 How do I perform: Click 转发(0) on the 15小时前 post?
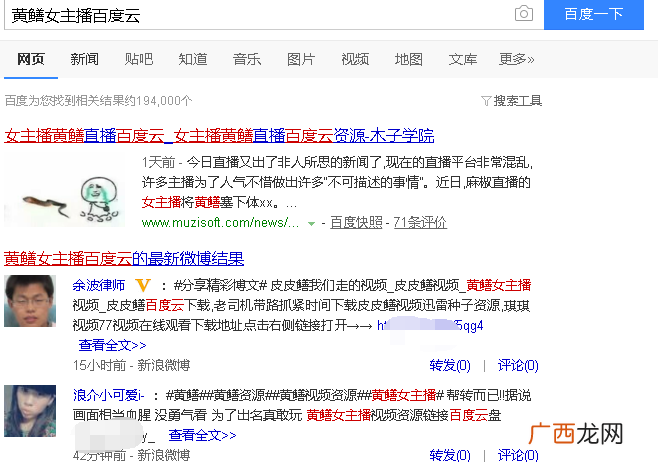450,365
